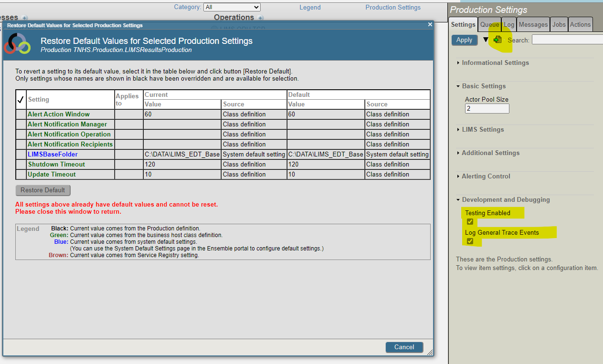Select the Alert Notification Operation setting
603x364 pixels.
coord(69,134)
